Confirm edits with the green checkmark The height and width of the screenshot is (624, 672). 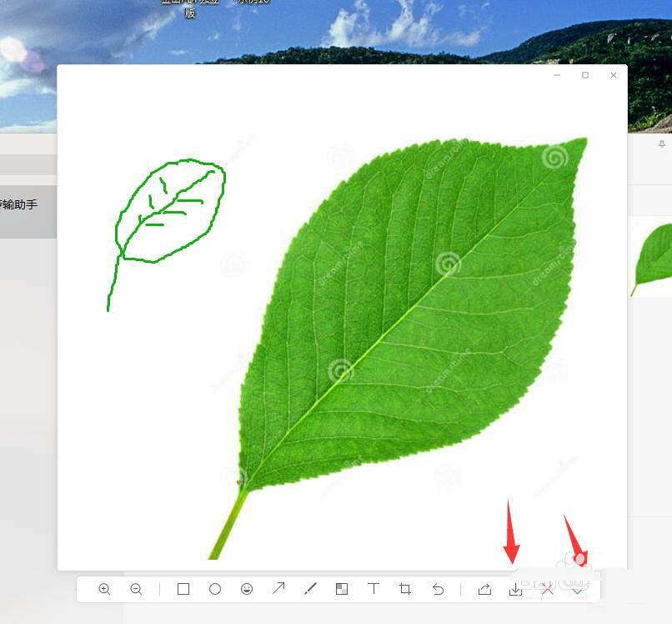(578, 590)
